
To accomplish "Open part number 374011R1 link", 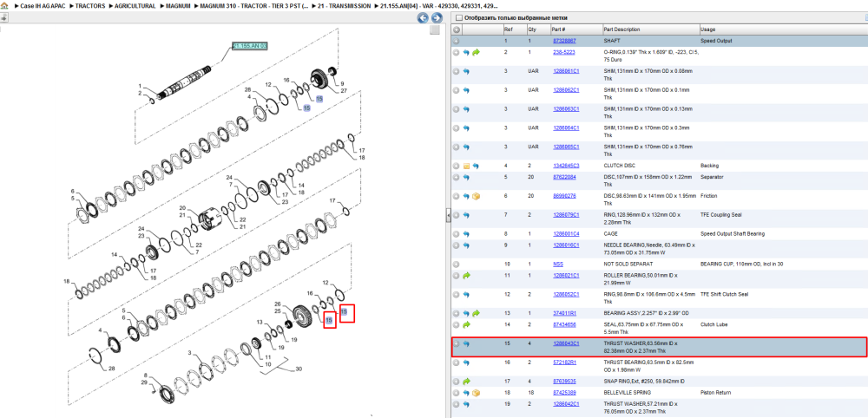I will click(x=566, y=314).
